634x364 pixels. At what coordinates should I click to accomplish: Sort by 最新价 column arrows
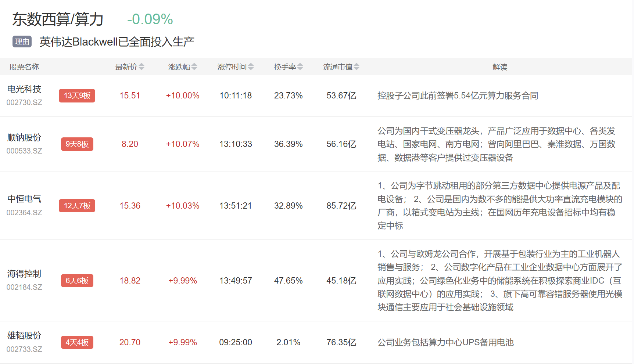(142, 67)
